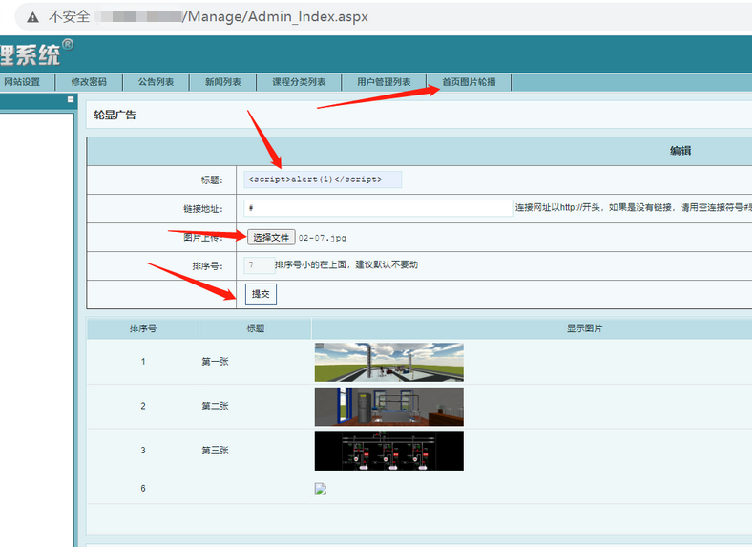Open the 网站设置 tab
The height and width of the screenshot is (547, 756).
tap(22, 82)
